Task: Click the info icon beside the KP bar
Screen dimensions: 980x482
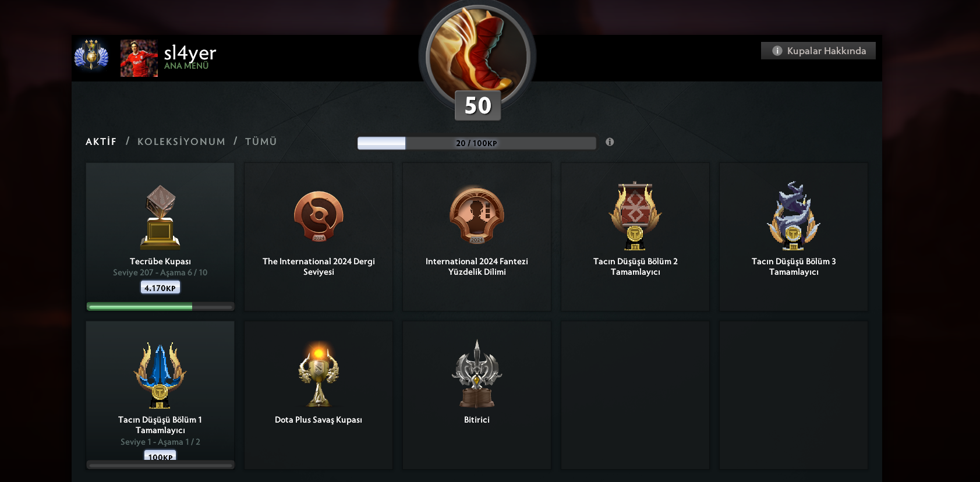Action: pos(610,142)
